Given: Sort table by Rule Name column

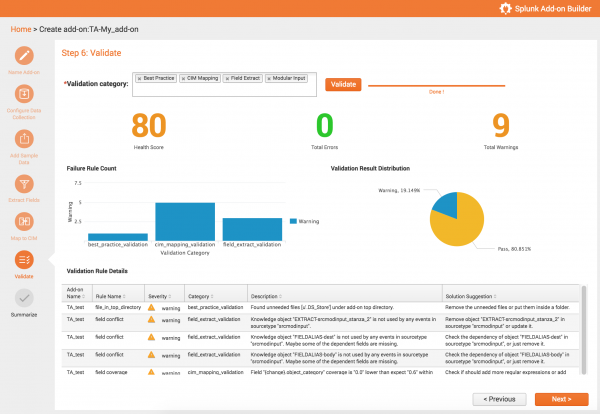Looking at the screenshot, I should tap(118, 293).
